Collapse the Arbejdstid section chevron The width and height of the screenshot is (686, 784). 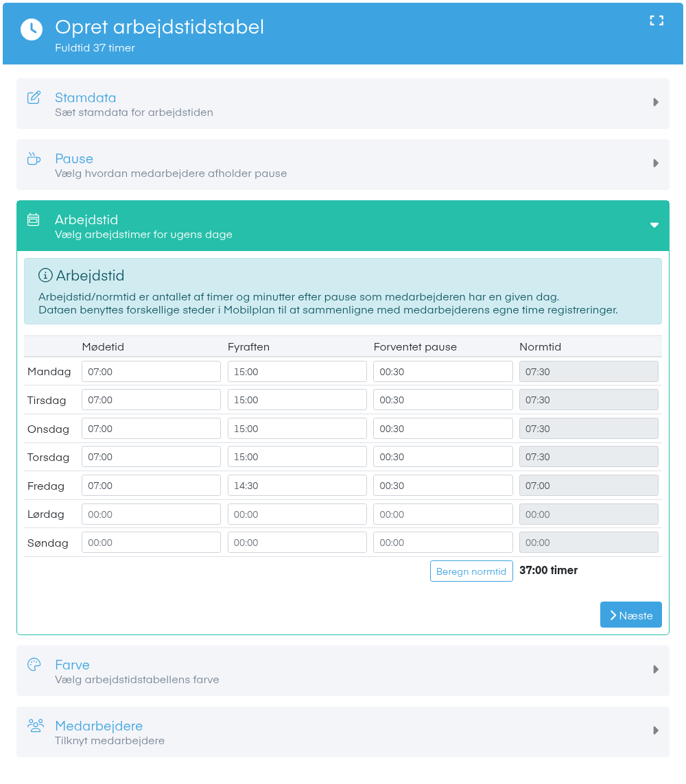tap(654, 225)
